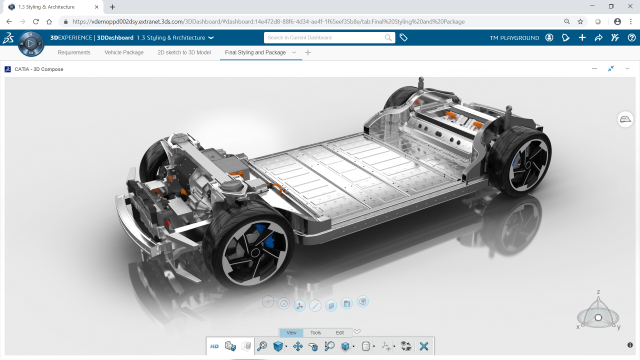640x360 pixels.
Task: Open the Requirements tab
Action: pyautogui.click(x=74, y=52)
